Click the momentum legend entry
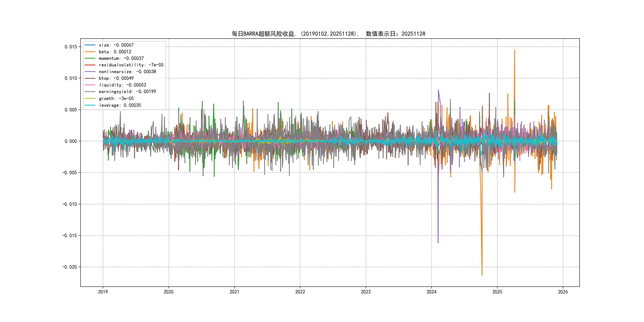 [121, 58]
